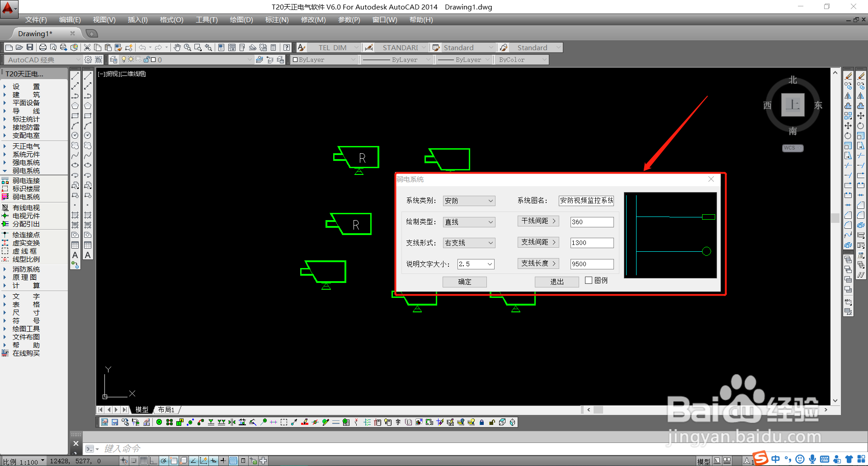
Task: Open the 标注(N) menu
Action: pos(277,20)
